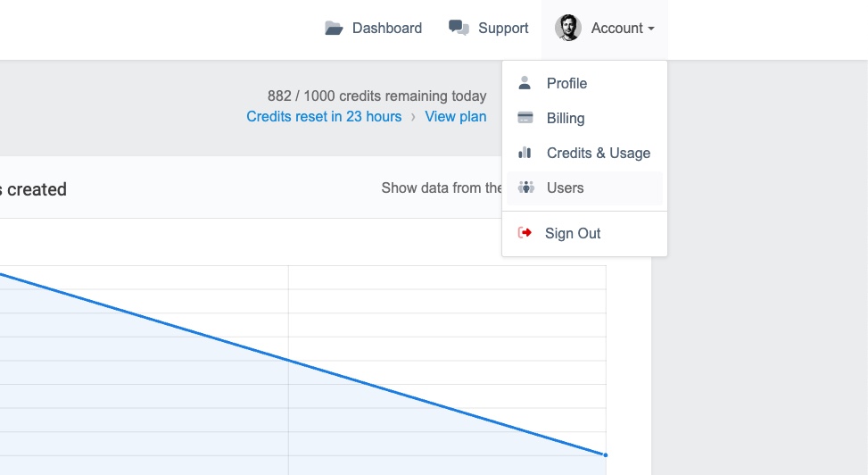Click the Credits & Usage bar chart icon
The width and height of the screenshot is (868, 475).
[525, 153]
